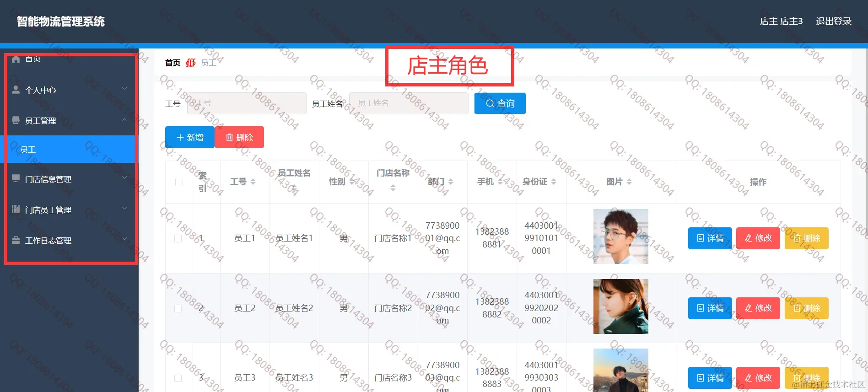Screen dimensions: 868x392
Task: Check the row for 员工2
Action: pos(178,308)
